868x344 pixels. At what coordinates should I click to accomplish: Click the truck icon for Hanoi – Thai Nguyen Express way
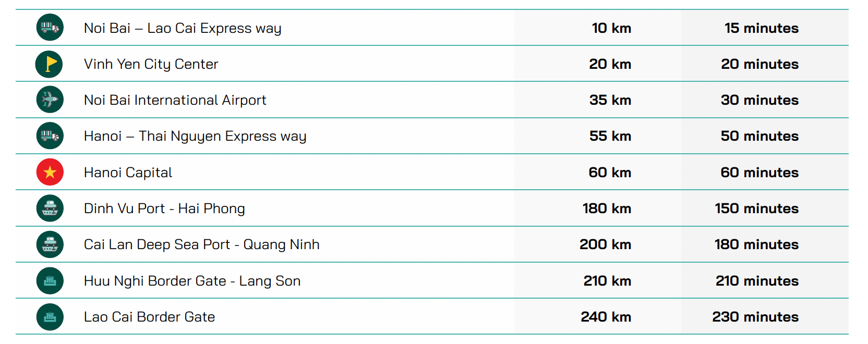[x=50, y=136]
